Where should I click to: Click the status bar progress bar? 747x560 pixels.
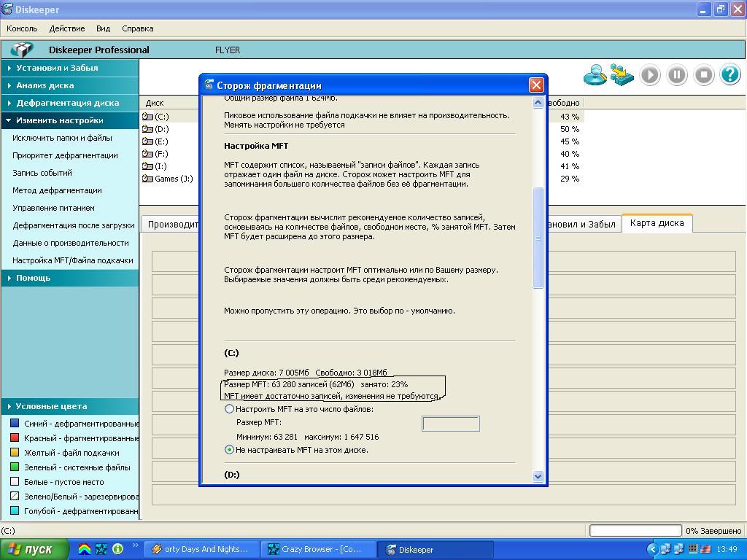tap(635, 531)
